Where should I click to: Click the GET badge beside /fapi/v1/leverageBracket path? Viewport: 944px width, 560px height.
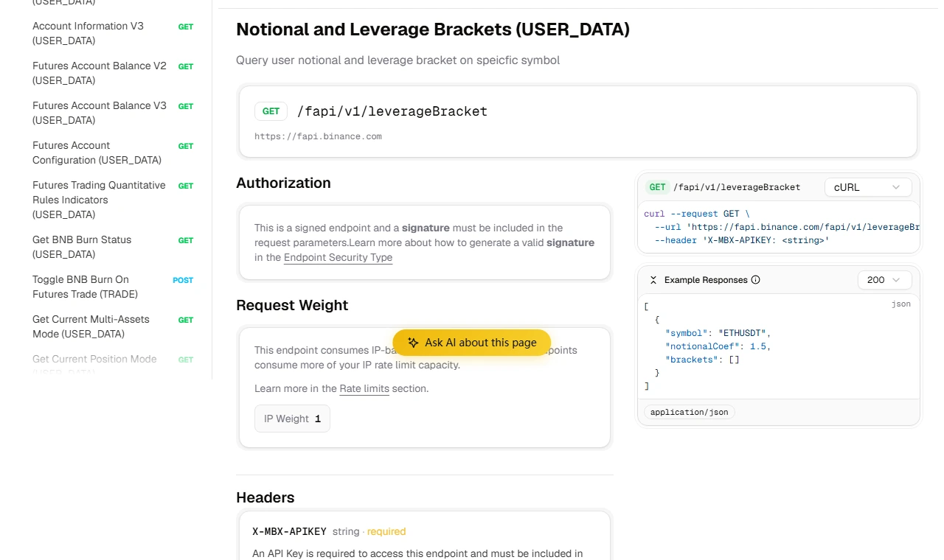[271, 111]
